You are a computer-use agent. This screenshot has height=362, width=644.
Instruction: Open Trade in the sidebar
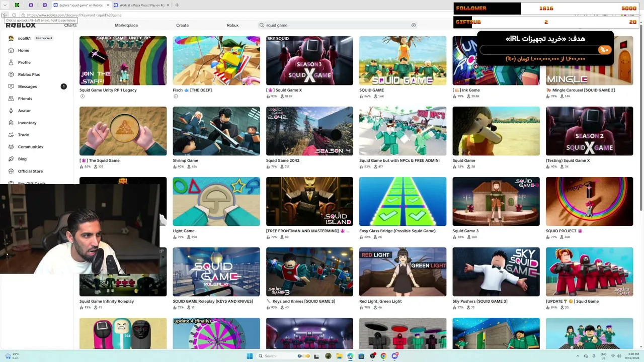coord(23,135)
